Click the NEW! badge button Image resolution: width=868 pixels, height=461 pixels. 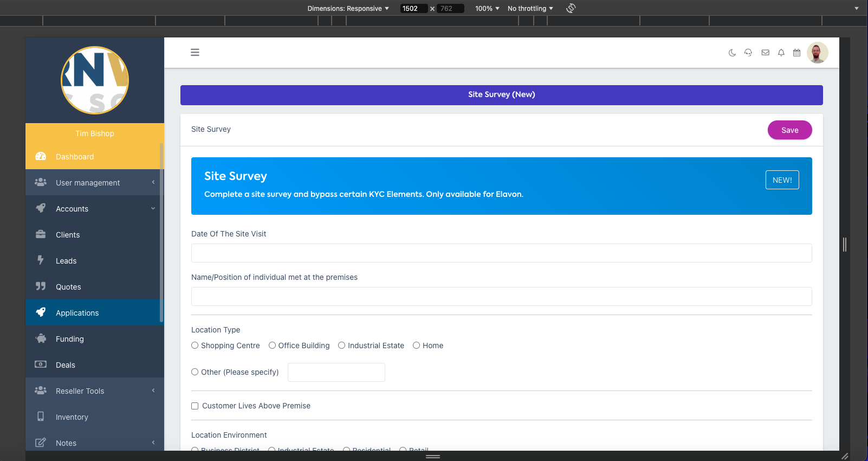click(782, 180)
